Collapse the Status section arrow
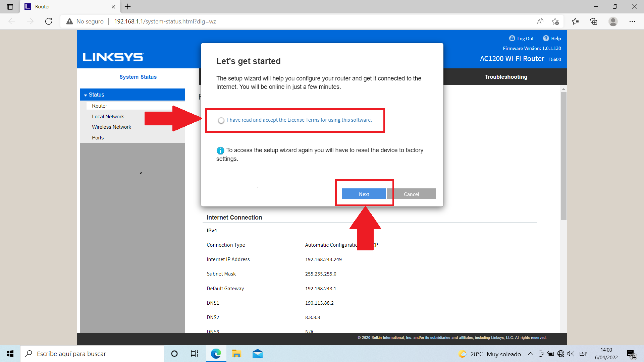 coord(86,95)
